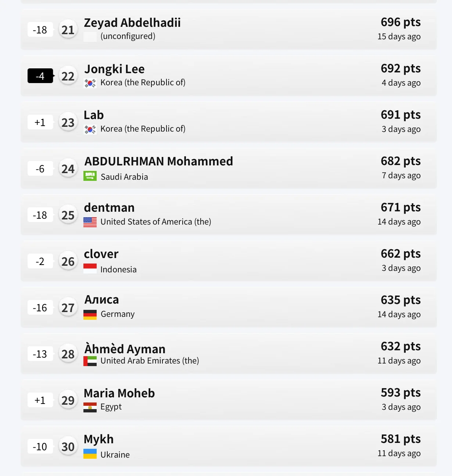Click the black -4 rank change badge
Screen dimensions: 452x476
[x=40, y=76]
